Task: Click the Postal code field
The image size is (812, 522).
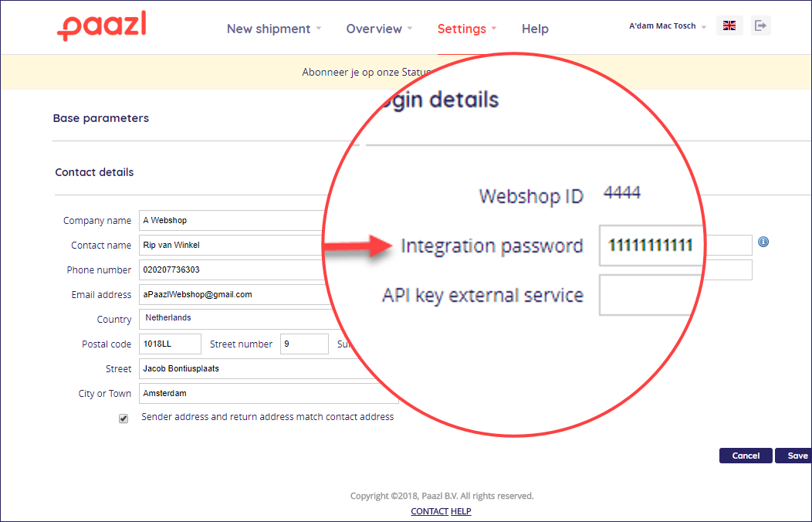Action: [170, 344]
